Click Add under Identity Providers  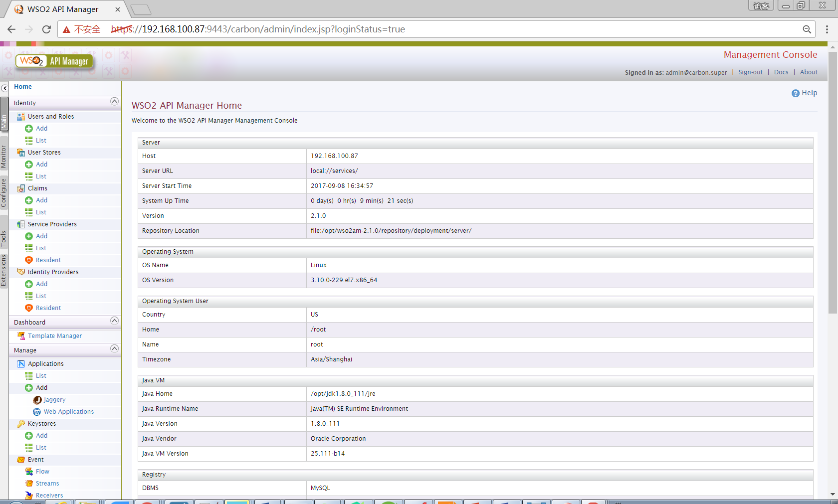pos(42,284)
